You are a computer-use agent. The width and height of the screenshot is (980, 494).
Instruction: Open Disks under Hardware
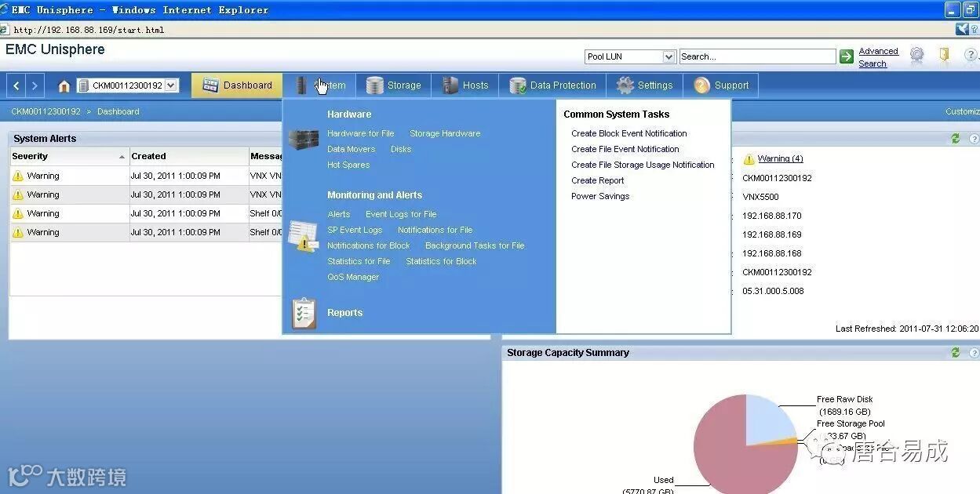(x=401, y=149)
